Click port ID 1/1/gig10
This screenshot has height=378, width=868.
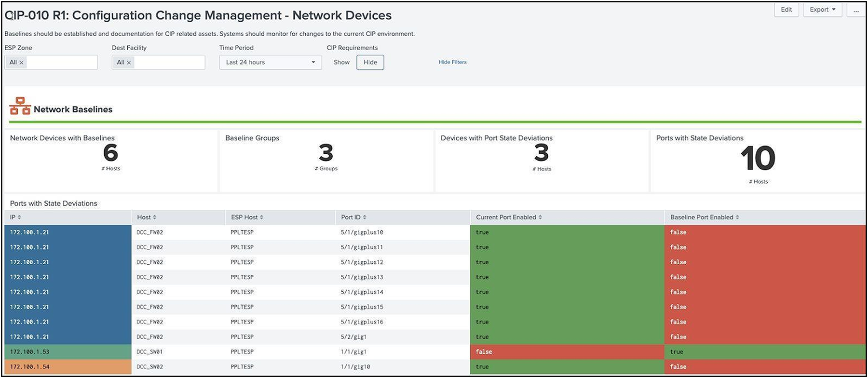click(355, 367)
